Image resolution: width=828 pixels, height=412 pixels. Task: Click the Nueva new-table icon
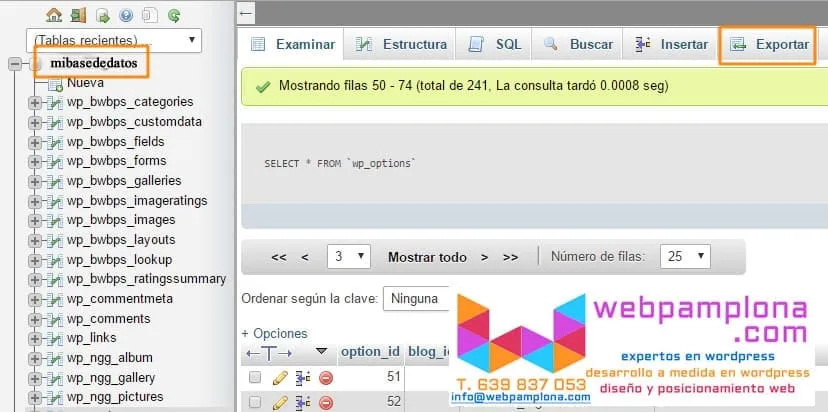pyautogui.click(x=55, y=84)
